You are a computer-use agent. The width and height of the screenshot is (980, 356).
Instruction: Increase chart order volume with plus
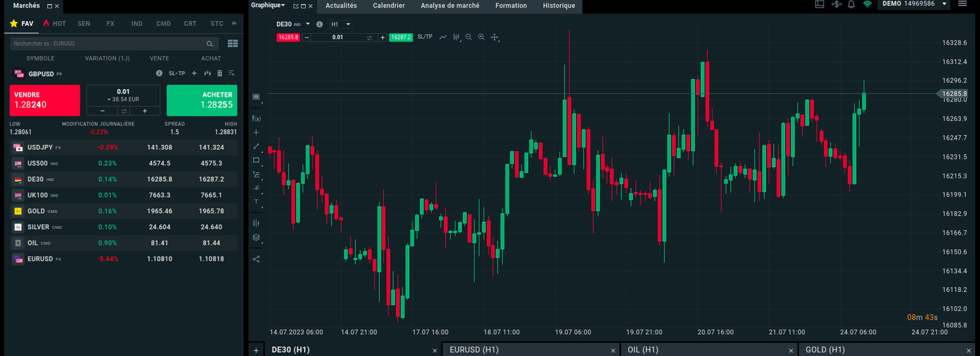click(x=382, y=37)
